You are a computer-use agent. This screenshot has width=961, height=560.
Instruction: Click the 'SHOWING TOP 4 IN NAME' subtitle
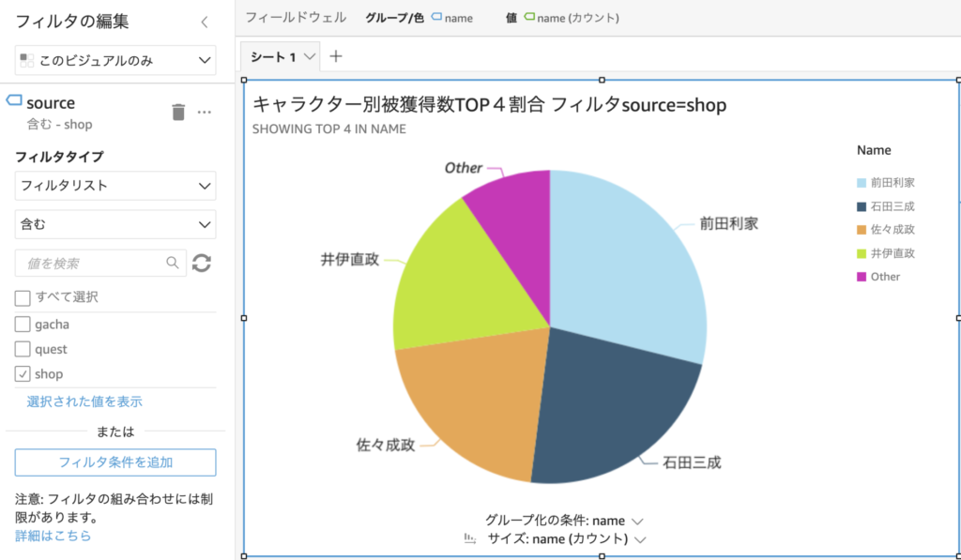329,129
